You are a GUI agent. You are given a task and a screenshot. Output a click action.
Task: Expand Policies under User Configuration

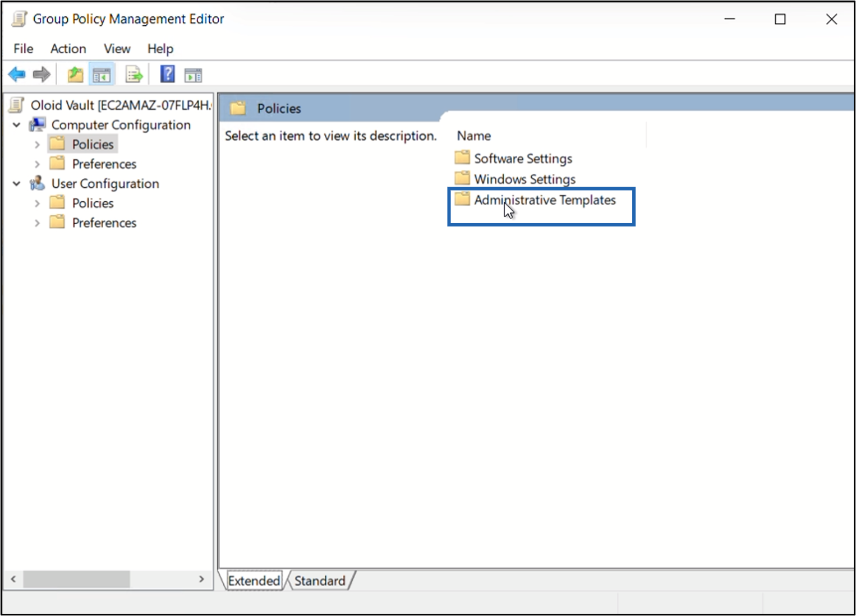pyautogui.click(x=37, y=203)
